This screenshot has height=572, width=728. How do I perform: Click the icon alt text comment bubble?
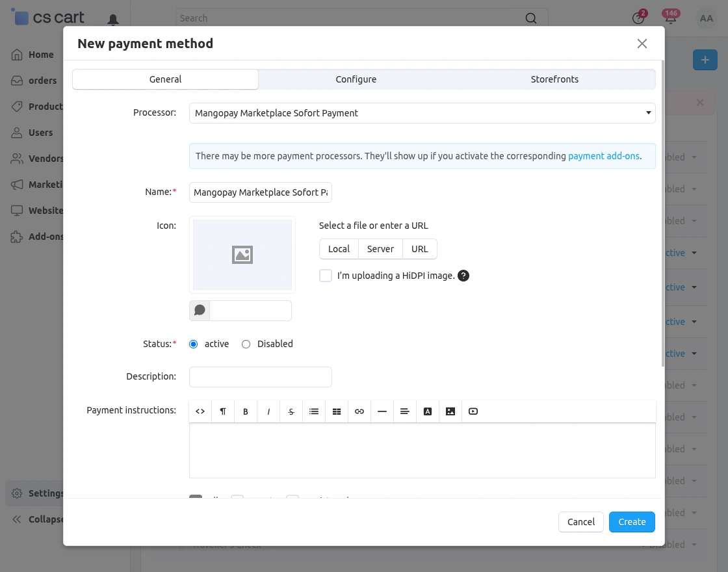tap(200, 310)
